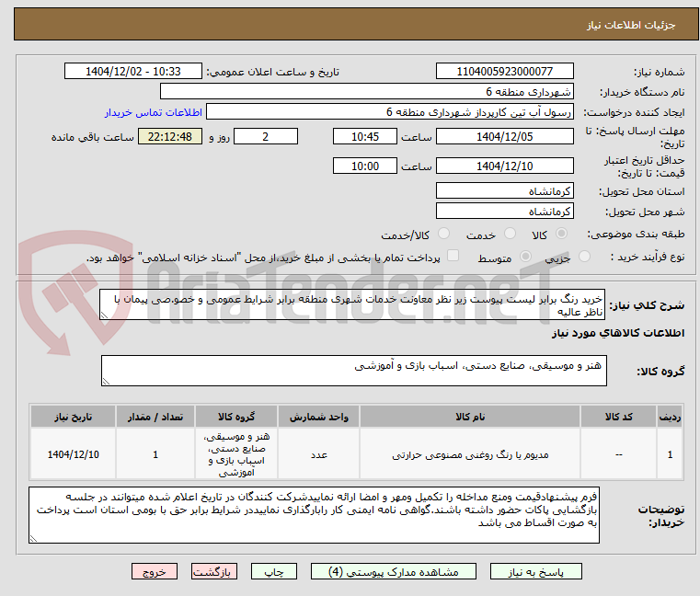
Task: Click the جزئیات اطلاعات نیاز header title
Action: click(x=631, y=25)
